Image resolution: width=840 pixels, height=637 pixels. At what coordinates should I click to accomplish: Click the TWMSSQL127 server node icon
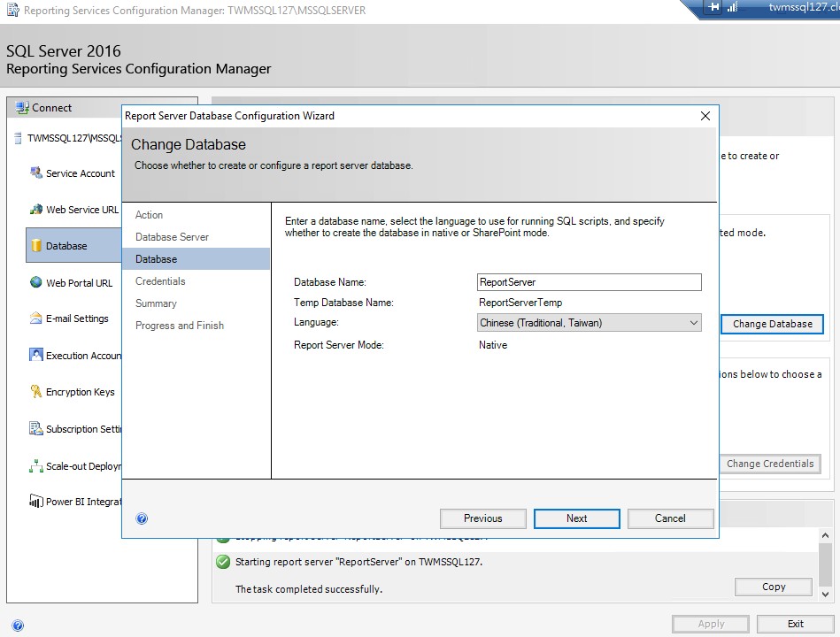point(18,138)
